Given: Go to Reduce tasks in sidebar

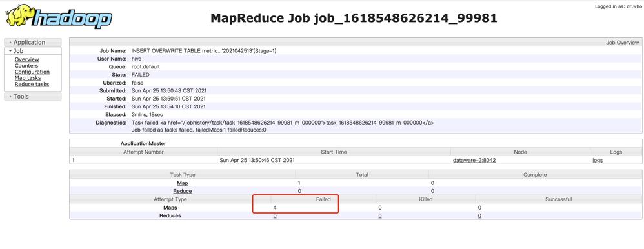Looking at the screenshot, I should (x=32, y=85).
